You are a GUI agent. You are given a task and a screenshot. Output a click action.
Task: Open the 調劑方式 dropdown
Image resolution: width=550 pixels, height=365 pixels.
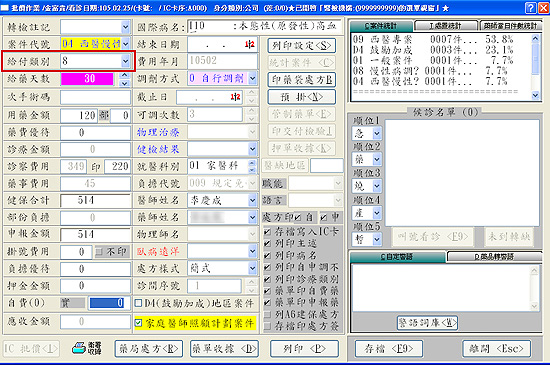point(253,78)
